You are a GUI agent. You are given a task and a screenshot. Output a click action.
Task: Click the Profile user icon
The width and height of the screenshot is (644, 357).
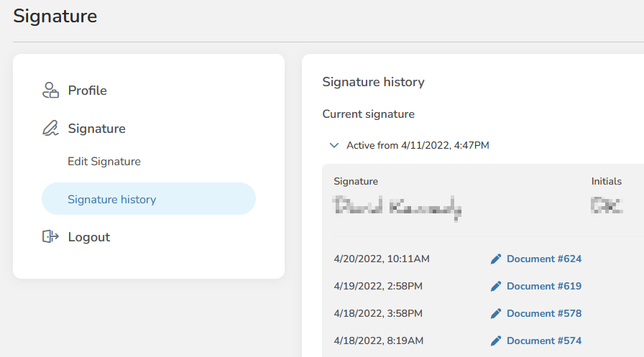(x=50, y=91)
